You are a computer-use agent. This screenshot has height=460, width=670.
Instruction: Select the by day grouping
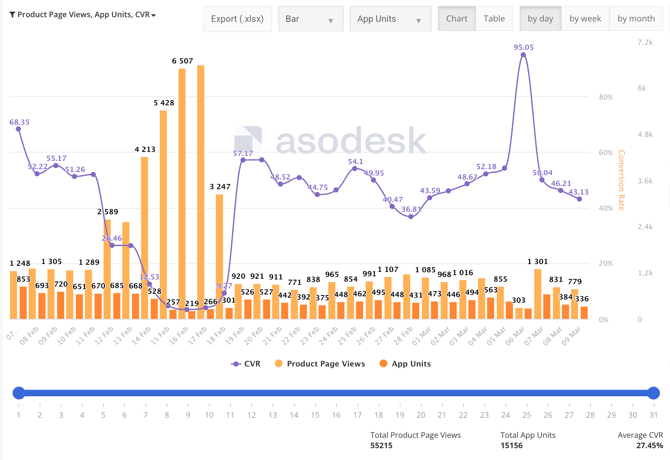coord(540,19)
